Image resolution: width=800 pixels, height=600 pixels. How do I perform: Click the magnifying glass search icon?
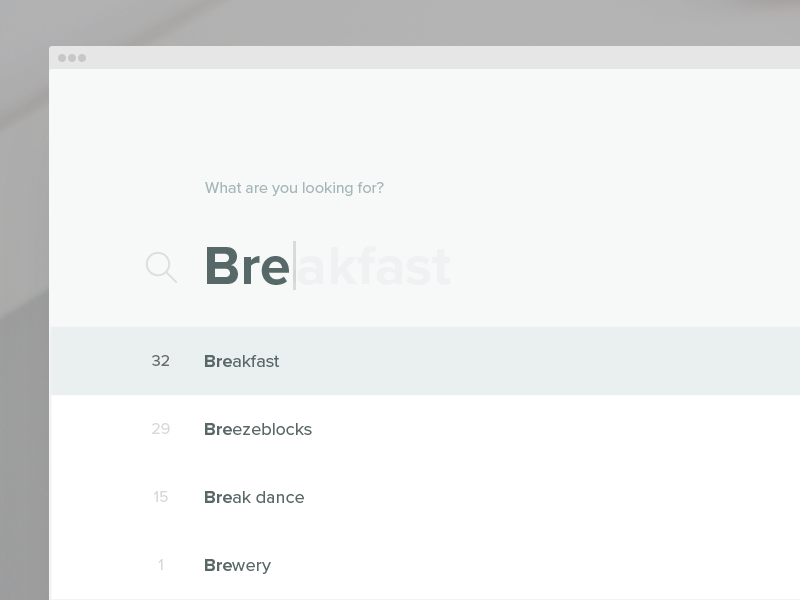point(161,267)
